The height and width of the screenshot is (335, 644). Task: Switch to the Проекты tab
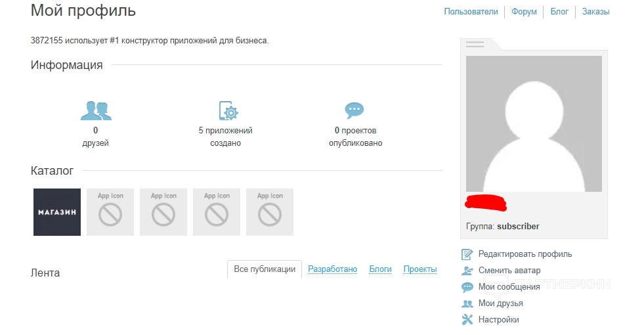coord(419,269)
